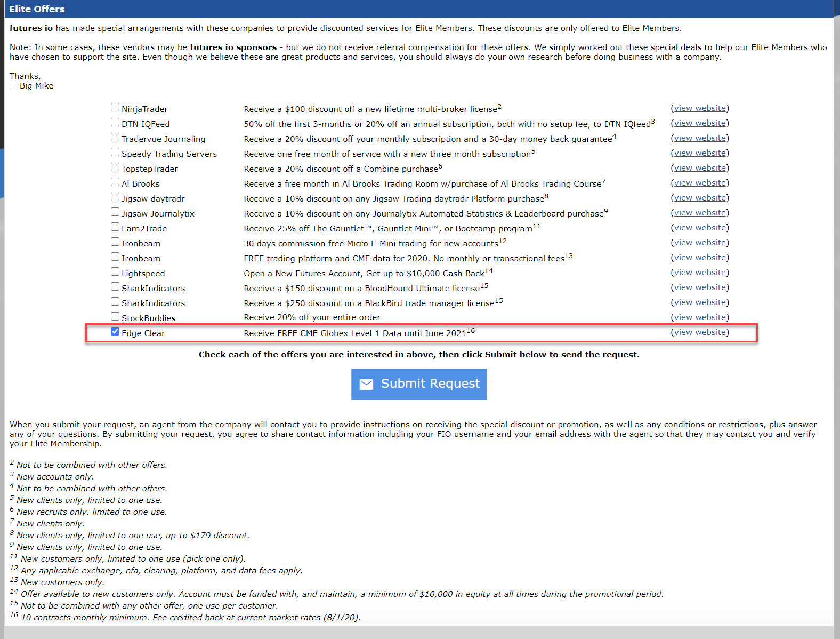Click the Speedy Trading Servers label

(169, 154)
